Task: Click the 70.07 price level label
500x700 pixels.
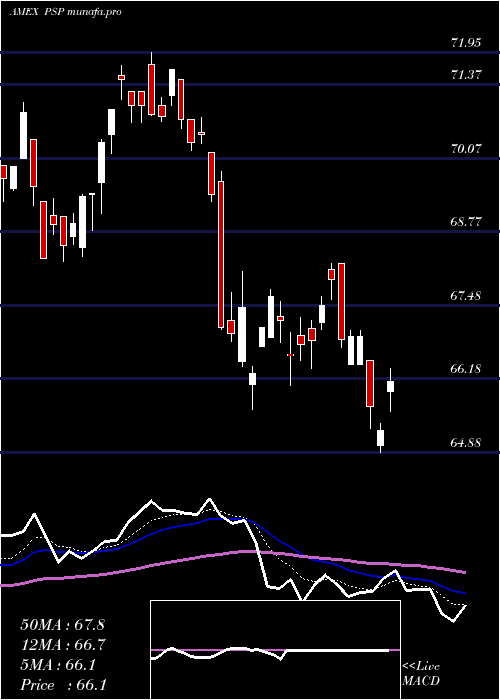Action: (x=466, y=149)
